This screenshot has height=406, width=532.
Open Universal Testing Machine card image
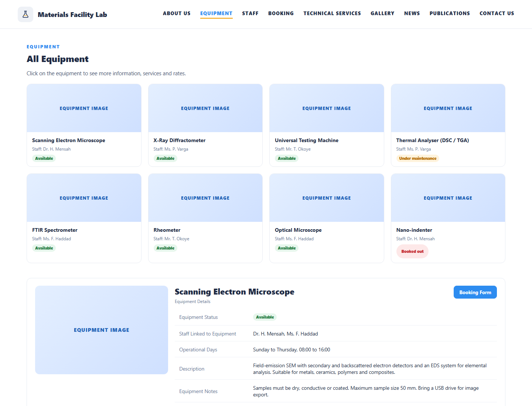[x=327, y=108]
